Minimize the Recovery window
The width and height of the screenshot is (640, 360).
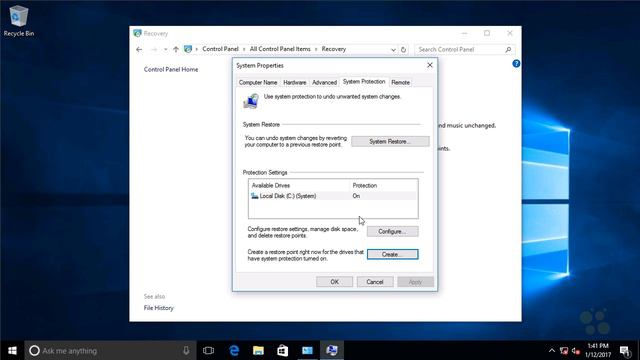tap(464, 33)
